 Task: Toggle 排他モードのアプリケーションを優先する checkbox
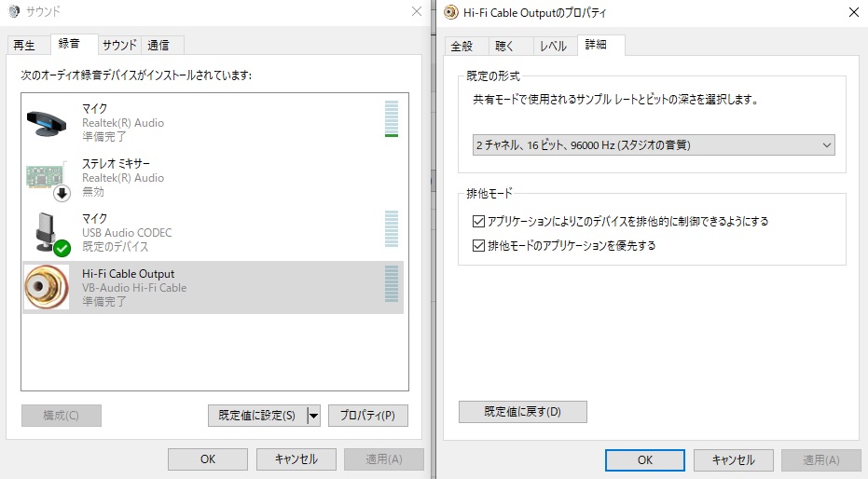coord(478,245)
